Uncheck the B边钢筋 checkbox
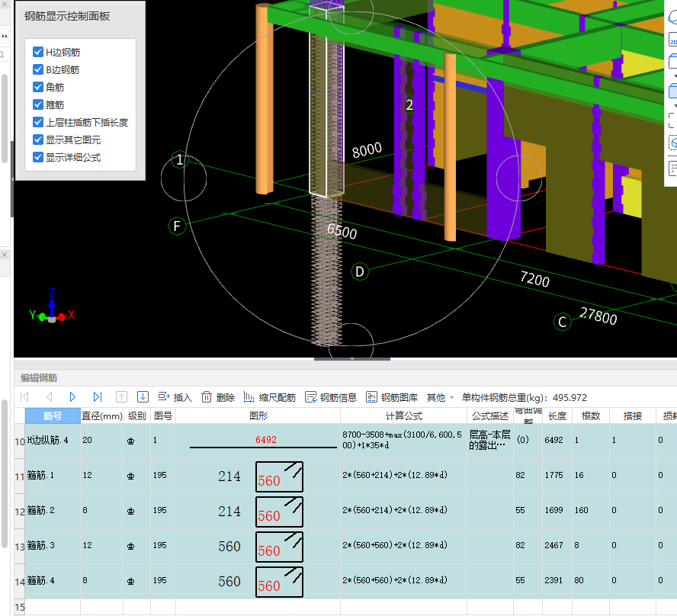The image size is (677, 616). (38, 69)
